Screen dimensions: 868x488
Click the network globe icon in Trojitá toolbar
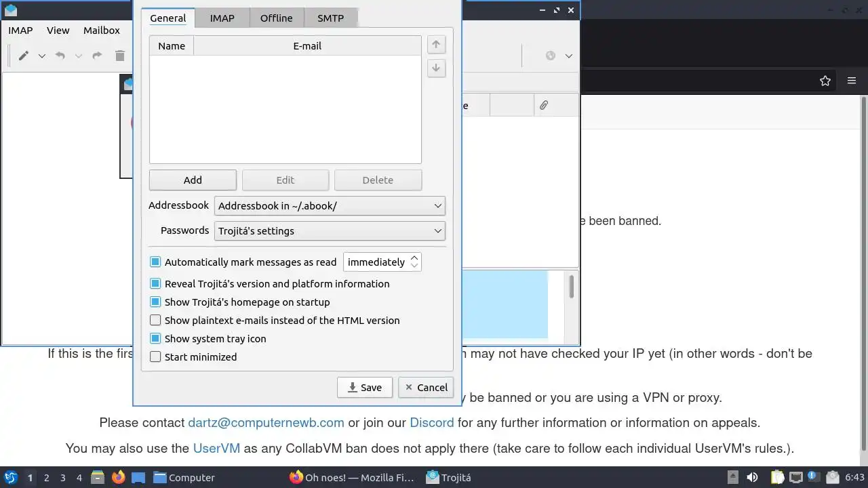click(x=551, y=56)
